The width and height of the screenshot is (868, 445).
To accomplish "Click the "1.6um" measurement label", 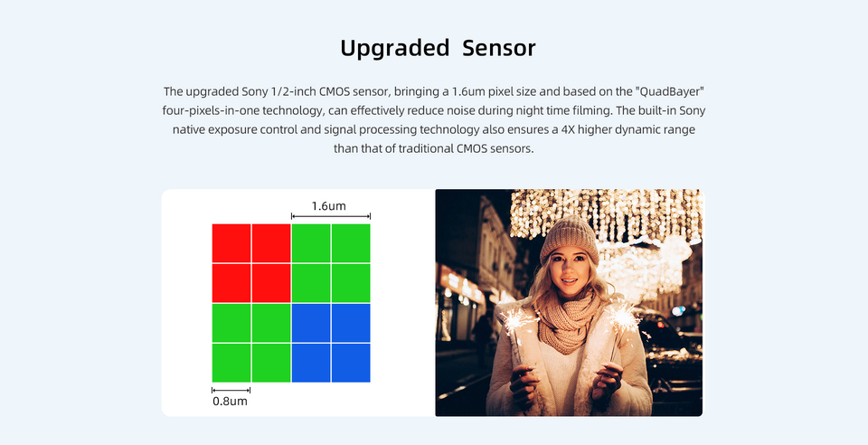I will click(x=329, y=205).
